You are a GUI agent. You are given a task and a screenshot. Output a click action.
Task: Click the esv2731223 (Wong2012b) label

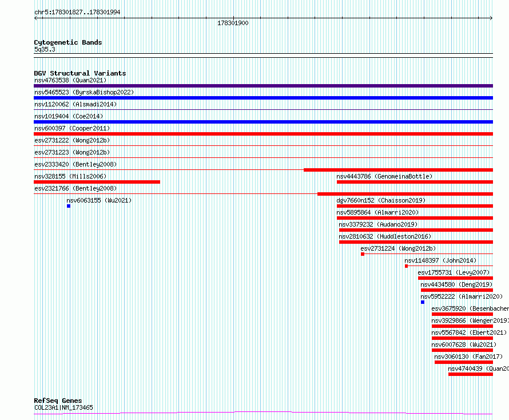tap(72, 152)
